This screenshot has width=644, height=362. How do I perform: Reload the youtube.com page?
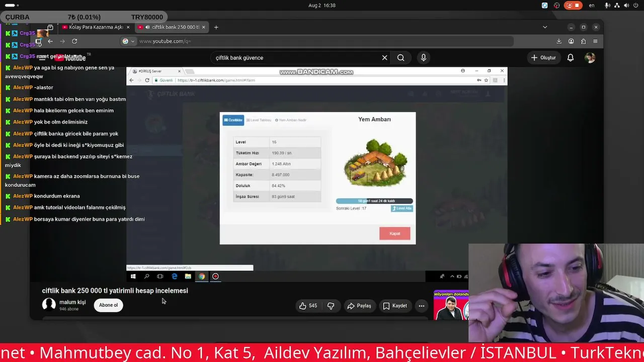point(74,41)
